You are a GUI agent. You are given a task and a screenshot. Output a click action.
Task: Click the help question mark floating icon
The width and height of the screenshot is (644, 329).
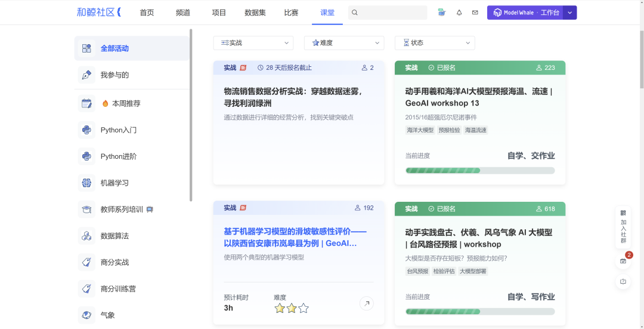pos(623,281)
